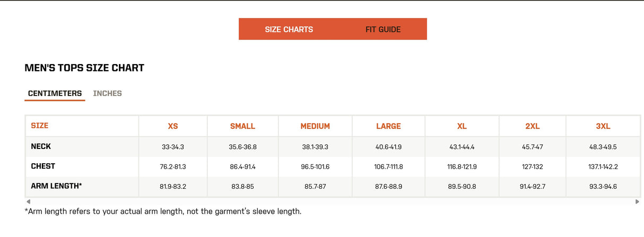Select the SMALL column header
644x237 pixels.
pos(242,126)
